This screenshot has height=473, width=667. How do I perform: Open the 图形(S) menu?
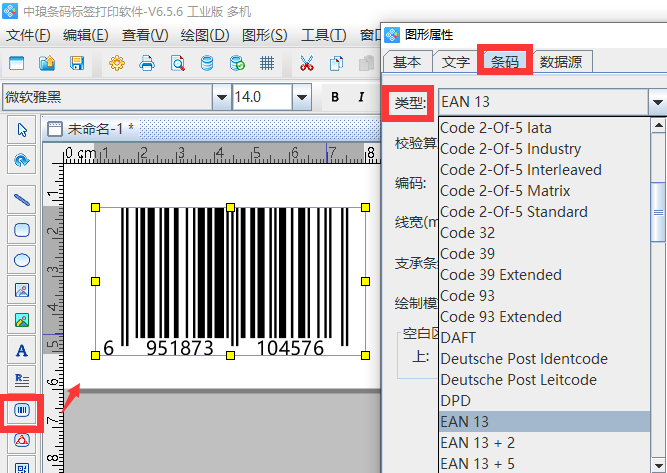click(x=265, y=35)
